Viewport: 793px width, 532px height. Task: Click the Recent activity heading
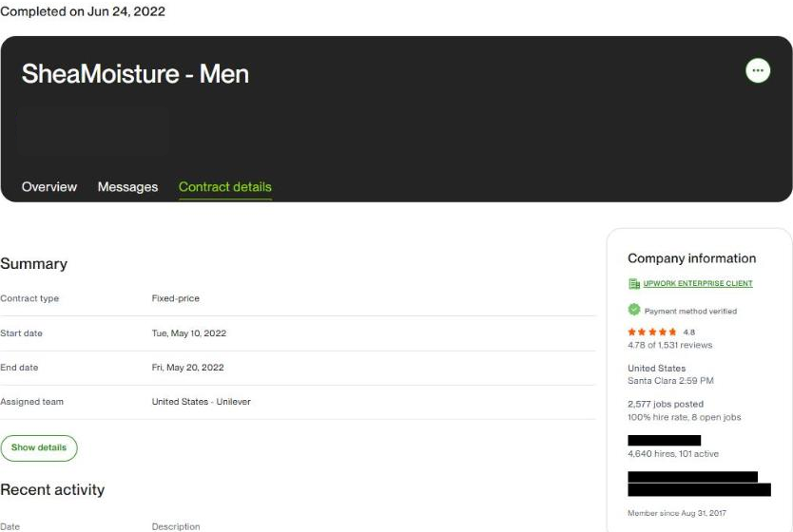52,489
